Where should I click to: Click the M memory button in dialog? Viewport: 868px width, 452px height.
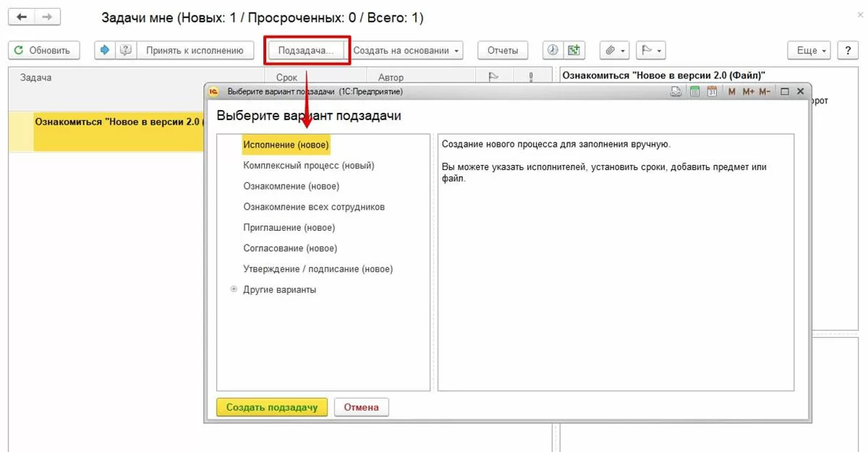click(x=732, y=92)
